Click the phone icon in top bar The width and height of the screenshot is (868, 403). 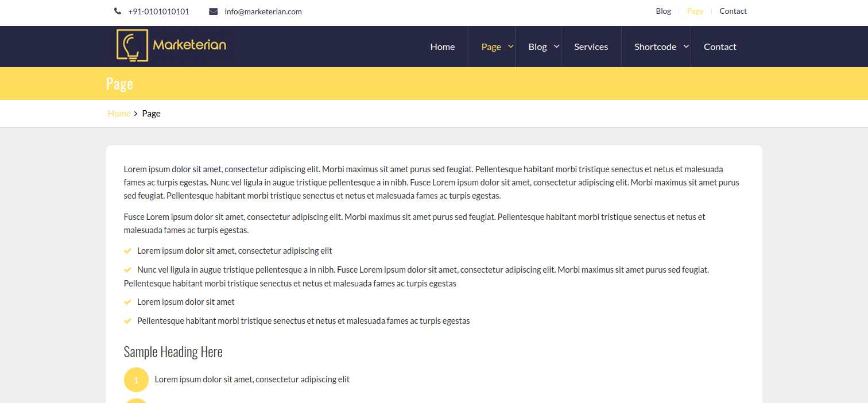(118, 11)
